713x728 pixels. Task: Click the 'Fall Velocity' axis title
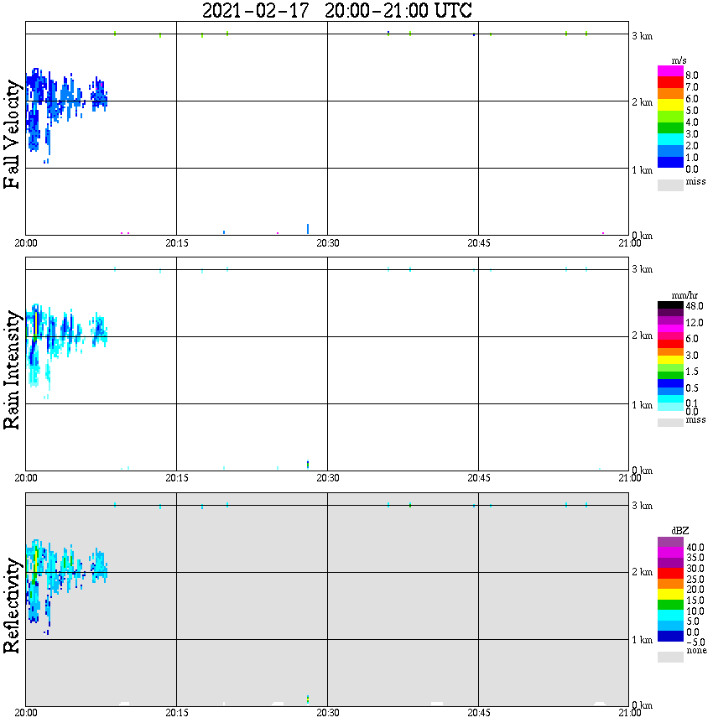click(x=12, y=133)
